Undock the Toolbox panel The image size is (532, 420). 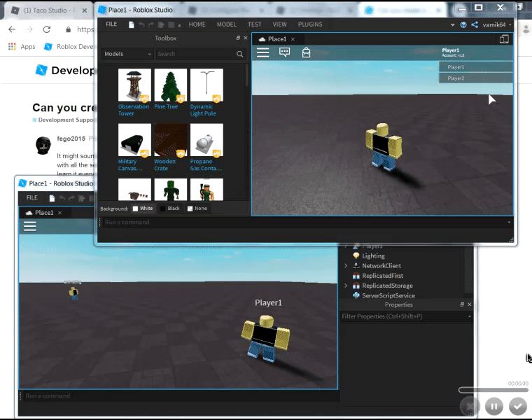238,38
